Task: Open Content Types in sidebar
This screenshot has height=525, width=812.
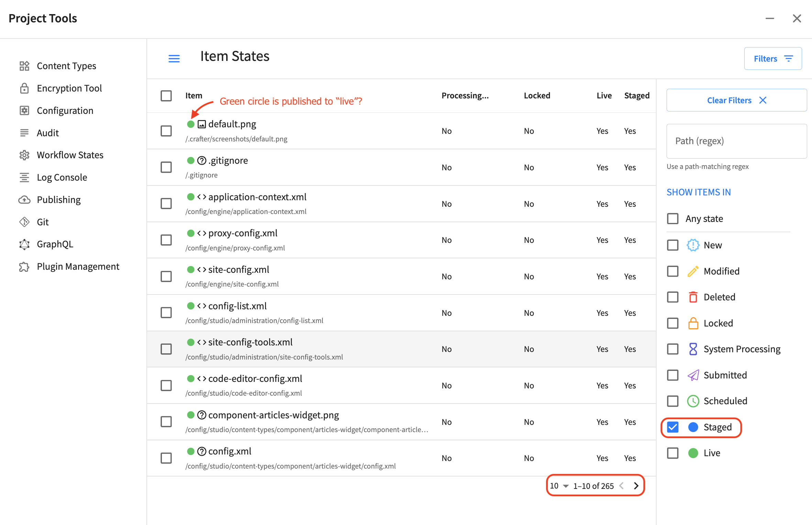Action: pos(66,66)
